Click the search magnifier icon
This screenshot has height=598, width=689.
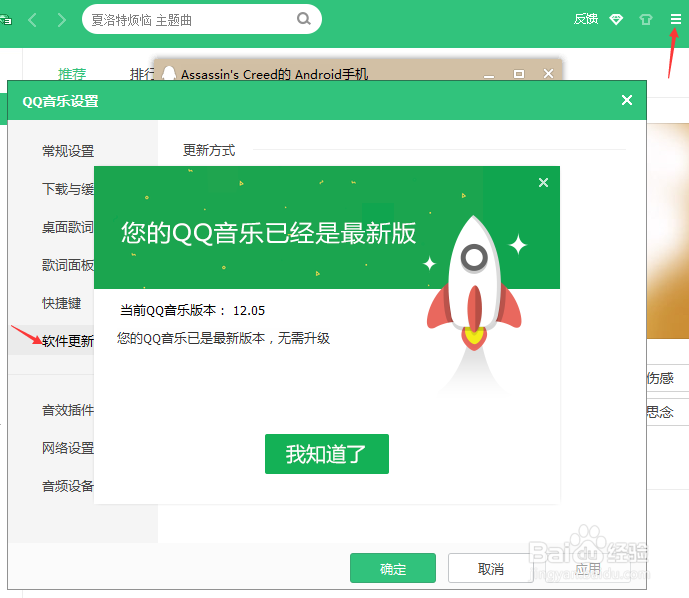coord(304,18)
